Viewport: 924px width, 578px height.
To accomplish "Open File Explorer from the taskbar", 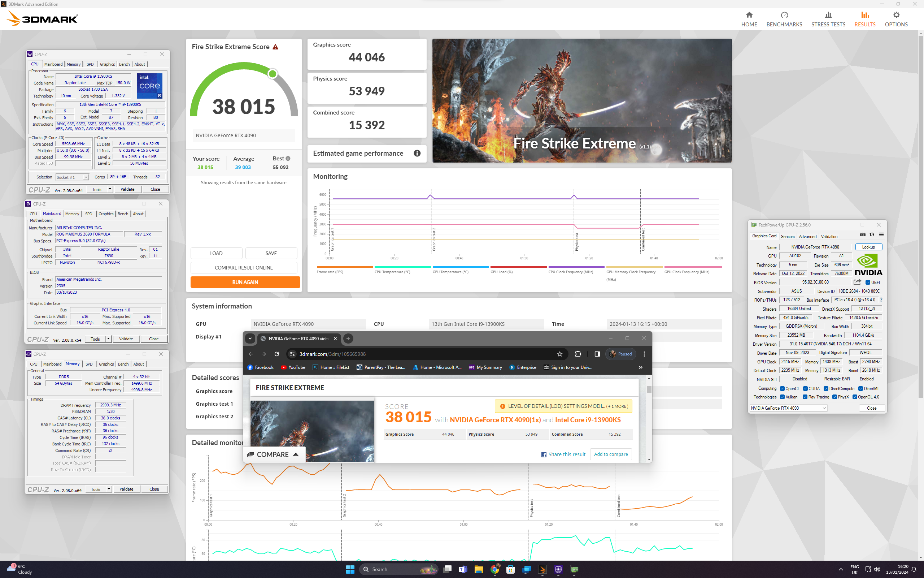I will pyautogui.click(x=479, y=569).
